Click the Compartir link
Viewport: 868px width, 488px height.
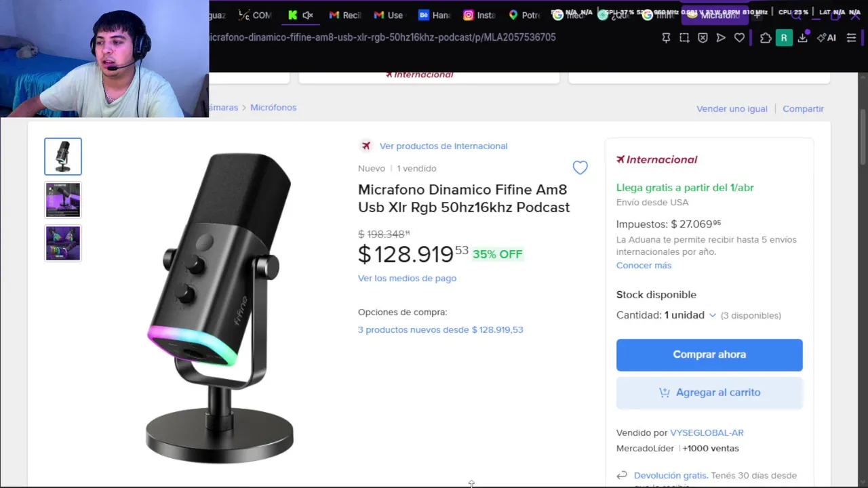[x=803, y=108]
